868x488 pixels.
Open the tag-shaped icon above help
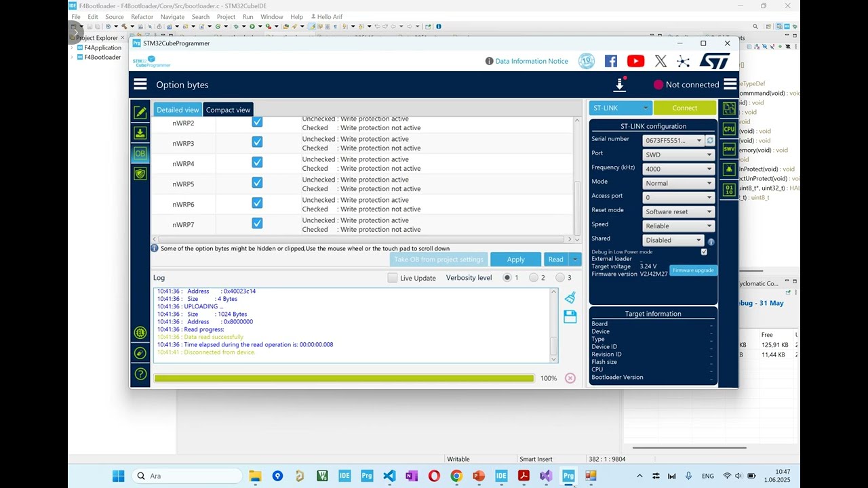(140, 353)
